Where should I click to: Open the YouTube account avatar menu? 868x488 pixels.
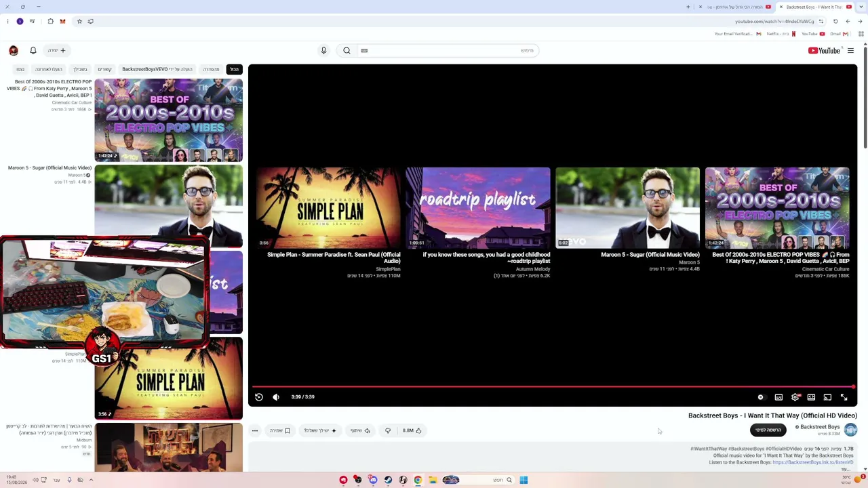14,50
